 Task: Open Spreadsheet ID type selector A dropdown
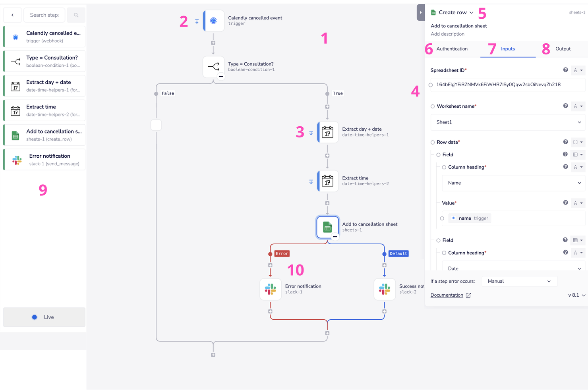[x=578, y=70]
